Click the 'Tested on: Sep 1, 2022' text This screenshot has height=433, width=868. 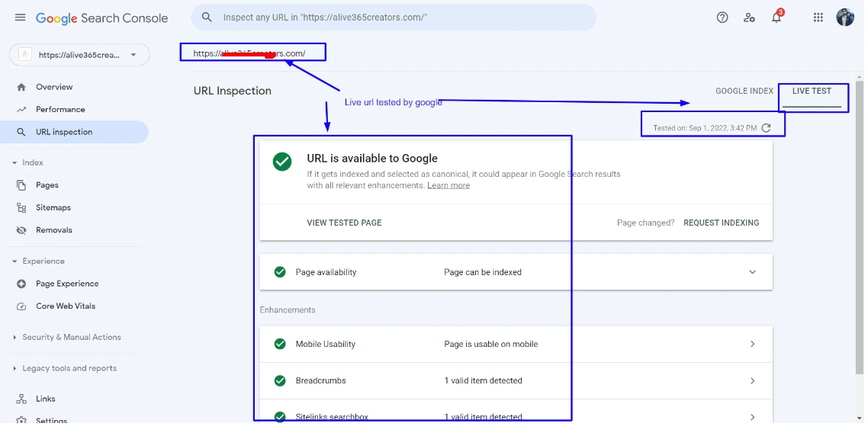(x=705, y=128)
